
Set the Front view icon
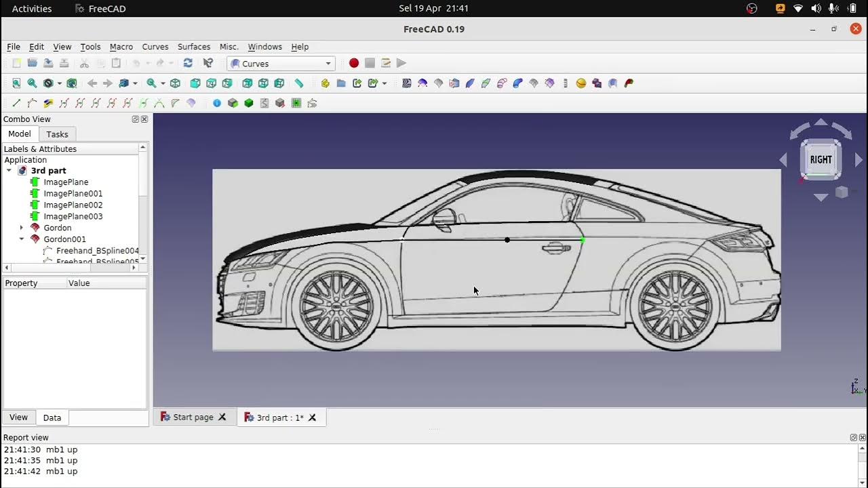(x=195, y=83)
